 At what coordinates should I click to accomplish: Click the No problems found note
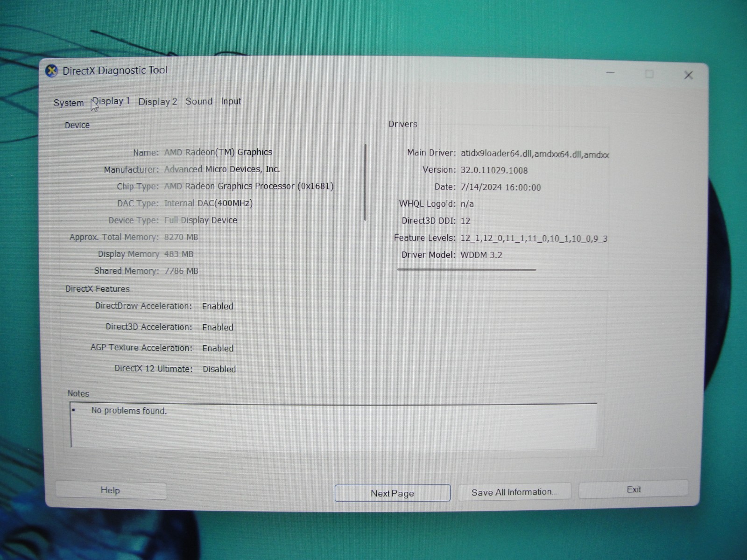coord(129,411)
